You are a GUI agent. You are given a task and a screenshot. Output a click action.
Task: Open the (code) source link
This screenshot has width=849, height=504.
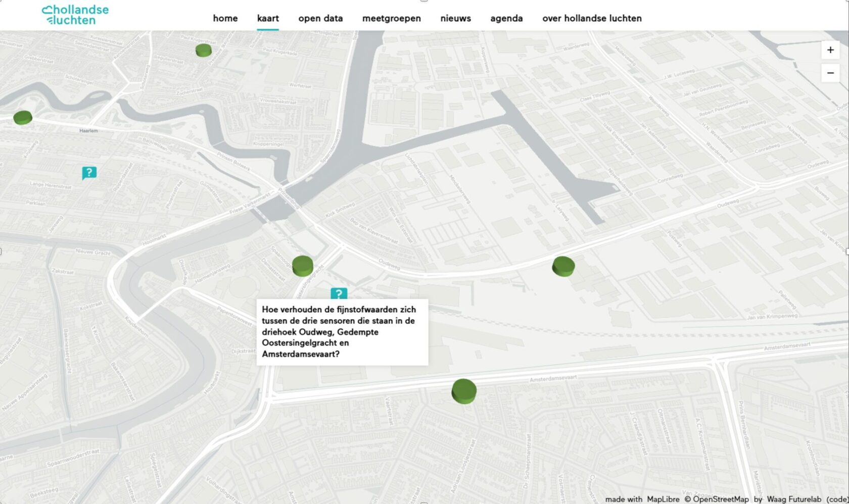tap(837, 499)
